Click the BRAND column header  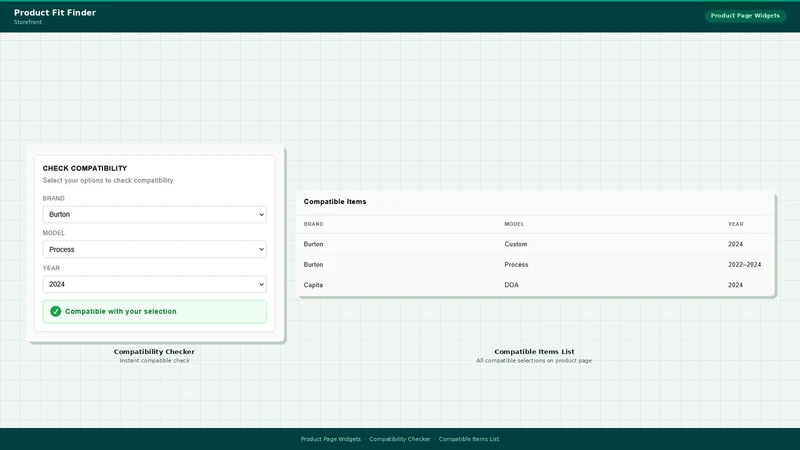pos(313,224)
